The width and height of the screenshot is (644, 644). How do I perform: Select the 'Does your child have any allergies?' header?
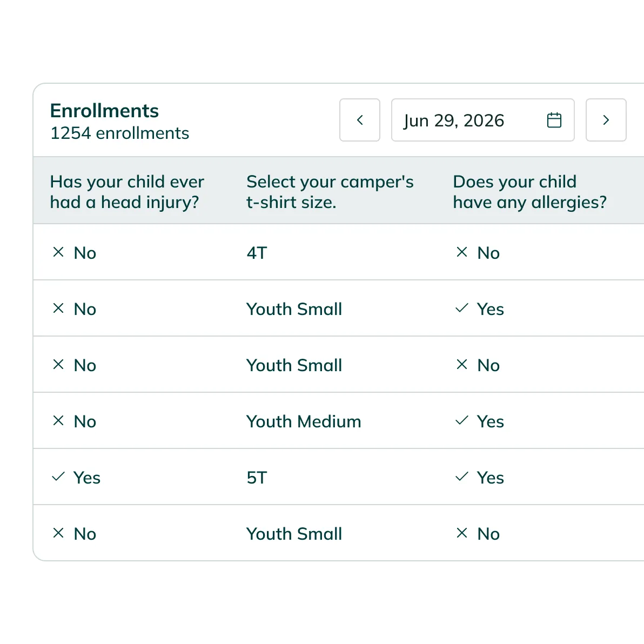click(x=530, y=192)
